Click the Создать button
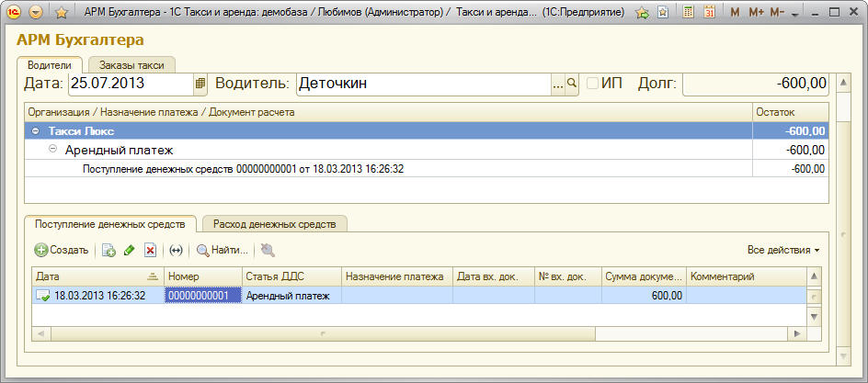The image size is (868, 383). (62, 250)
